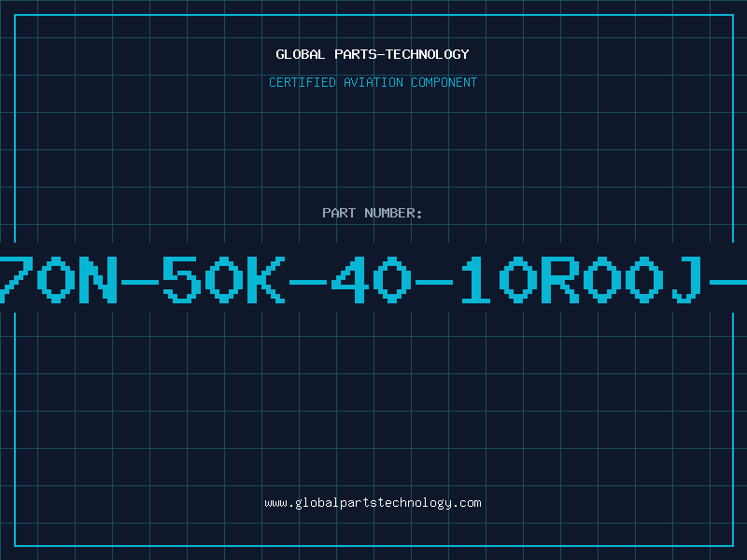Click the dash between 70N and 50K
Viewport: 747px width, 560px height.
tap(140, 283)
